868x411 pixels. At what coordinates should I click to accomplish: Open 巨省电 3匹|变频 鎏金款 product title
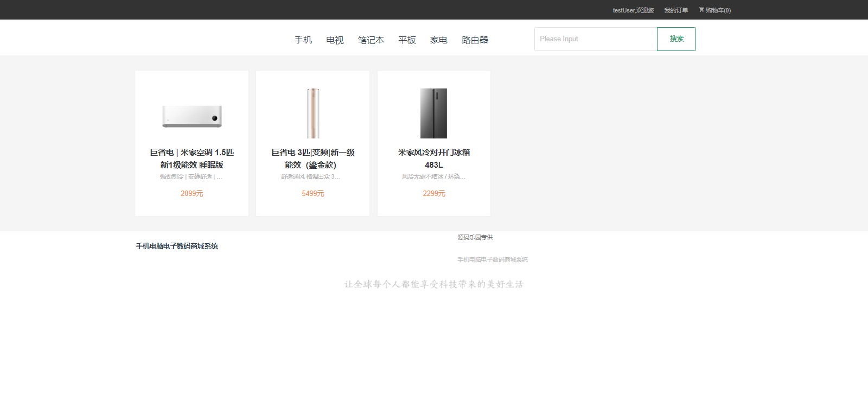[313, 159]
